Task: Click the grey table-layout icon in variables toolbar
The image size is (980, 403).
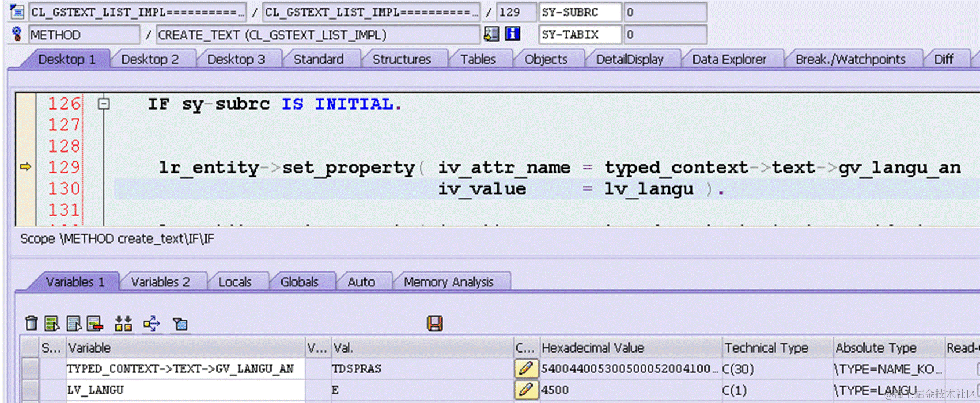Action: pos(74,323)
